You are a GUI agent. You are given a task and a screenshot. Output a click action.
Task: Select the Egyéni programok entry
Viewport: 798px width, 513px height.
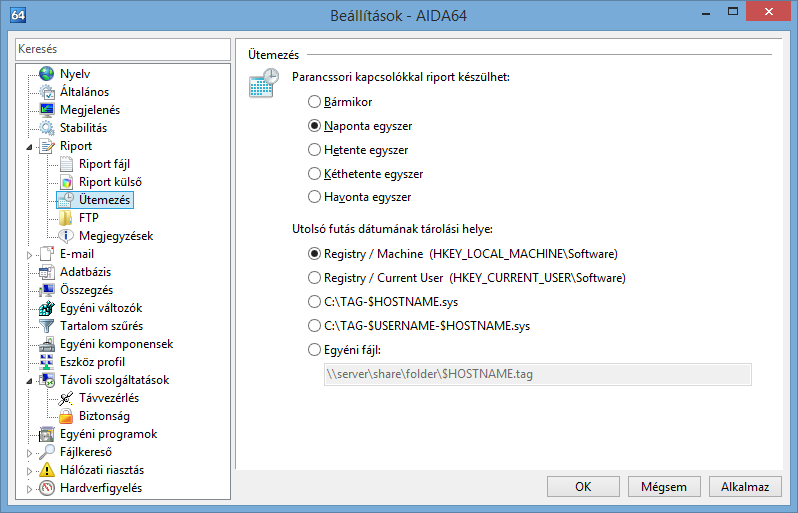click(x=108, y=434)
